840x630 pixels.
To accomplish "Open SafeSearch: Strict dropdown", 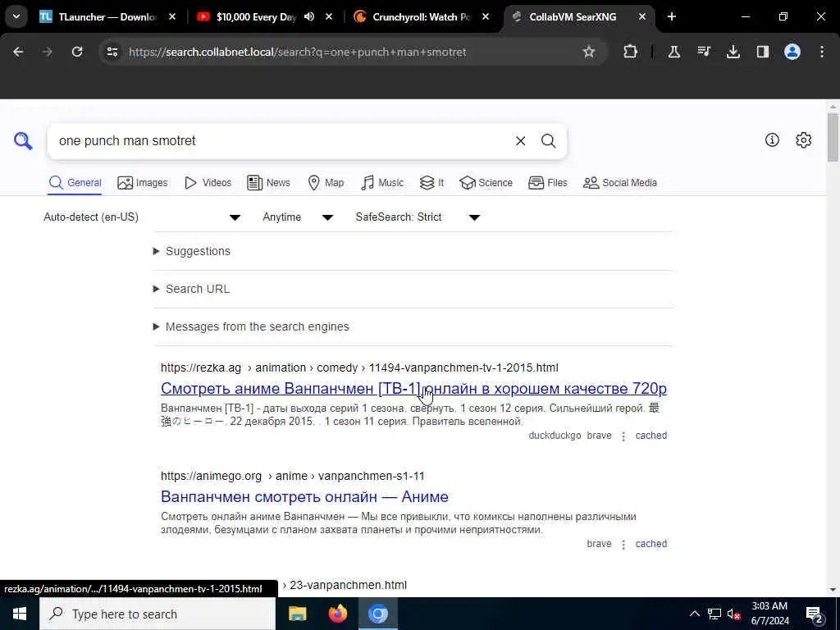I will tap(418, 217).
